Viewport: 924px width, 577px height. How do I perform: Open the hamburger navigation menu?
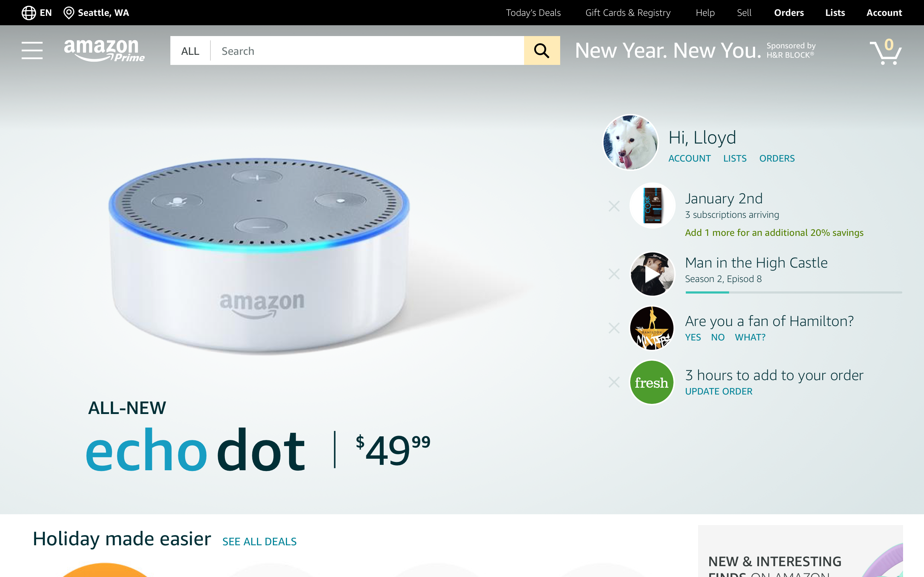click(x=32, y=50)
